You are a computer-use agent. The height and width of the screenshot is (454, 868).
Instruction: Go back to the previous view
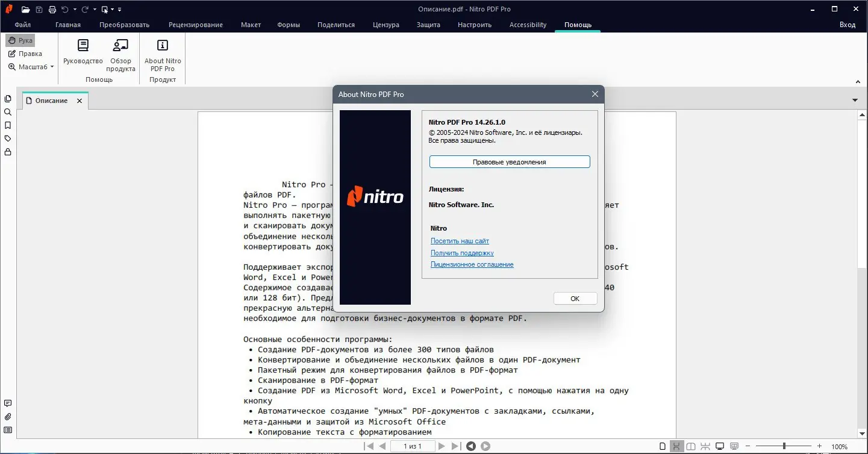(x=471, y=446)
